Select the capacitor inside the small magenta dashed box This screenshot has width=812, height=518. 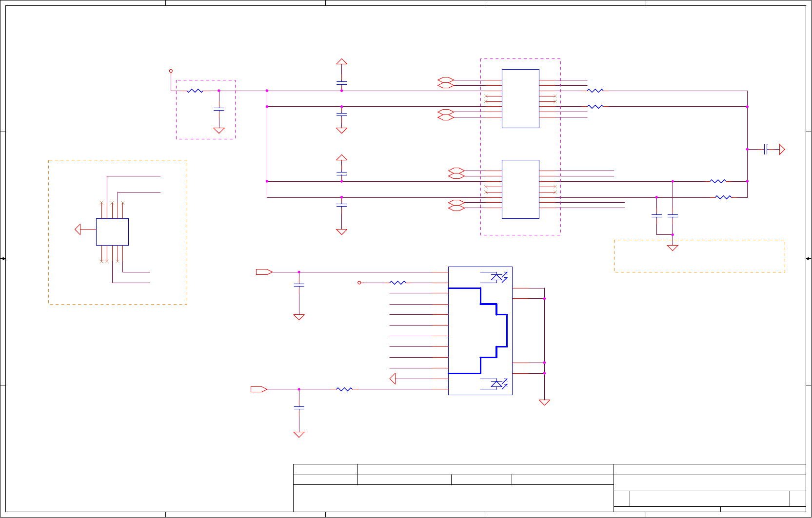(x=219, y=109)
